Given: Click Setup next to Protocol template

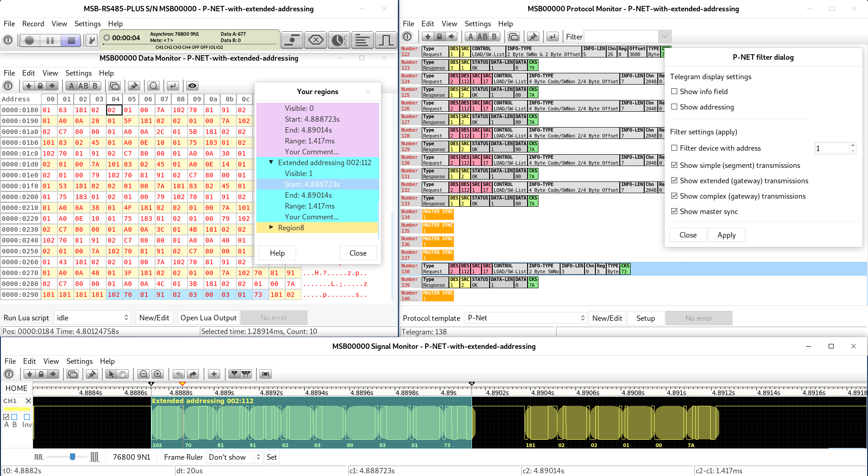Looking at the screenshot, I should [646, 319].
